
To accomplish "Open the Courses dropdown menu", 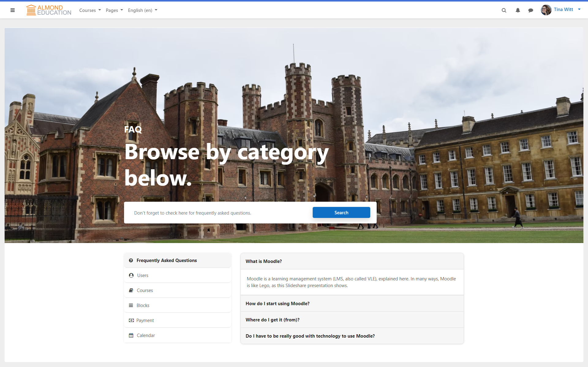I will 90,10.
